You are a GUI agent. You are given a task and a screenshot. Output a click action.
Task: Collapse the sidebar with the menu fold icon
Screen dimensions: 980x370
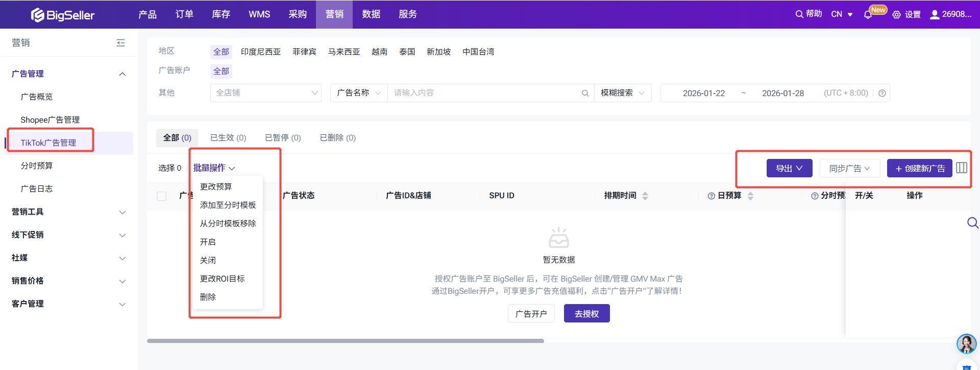(x=120, y=43)
